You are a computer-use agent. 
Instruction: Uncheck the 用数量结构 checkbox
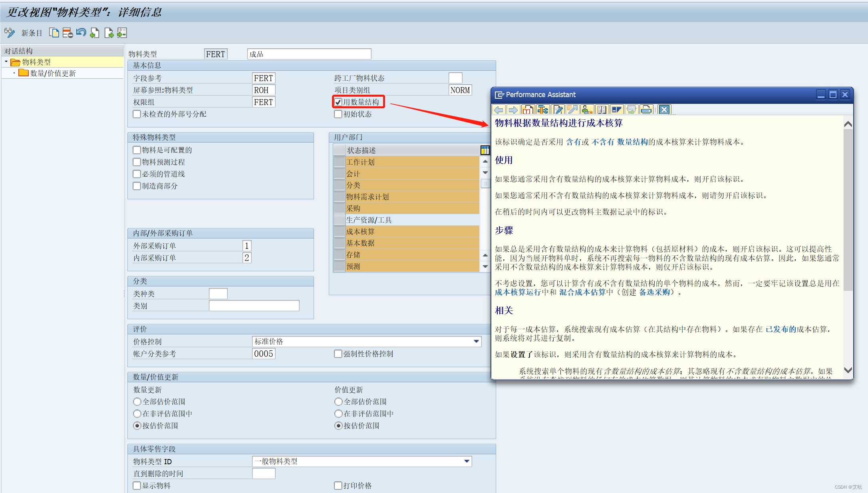338,102
